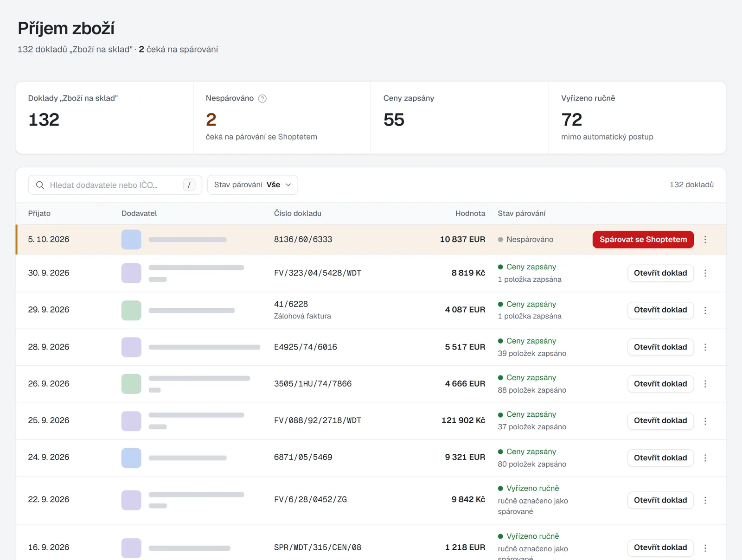Click the Zálohová faktura label
Image resolution: width=742 pixels, height=560 pixels.
coord(302,316)
